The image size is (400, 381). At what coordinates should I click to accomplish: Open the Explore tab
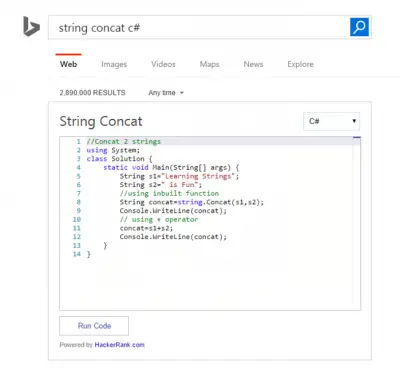(300, 64)
